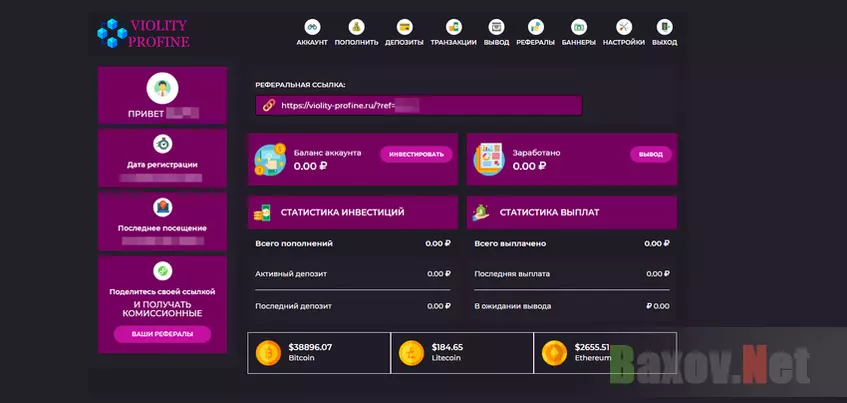Click the stopwatch icon above Дата регистрации
847x403 pixels.
pos(163,144)
